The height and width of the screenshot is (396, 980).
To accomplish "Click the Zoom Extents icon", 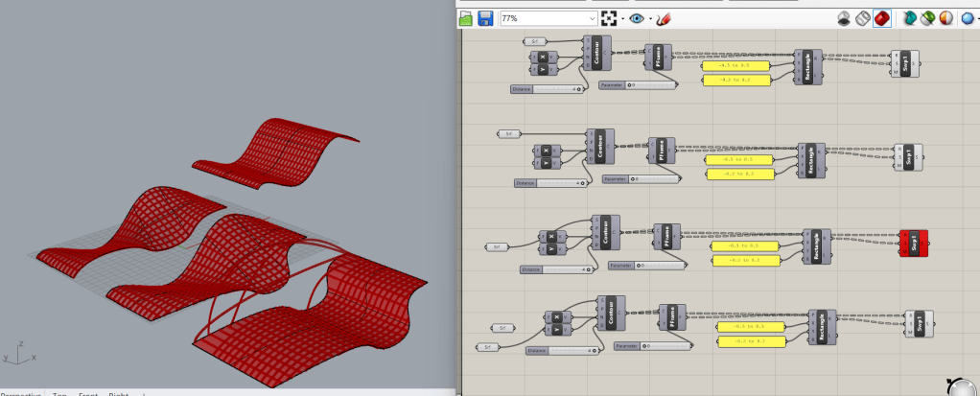I will [609, 18].
